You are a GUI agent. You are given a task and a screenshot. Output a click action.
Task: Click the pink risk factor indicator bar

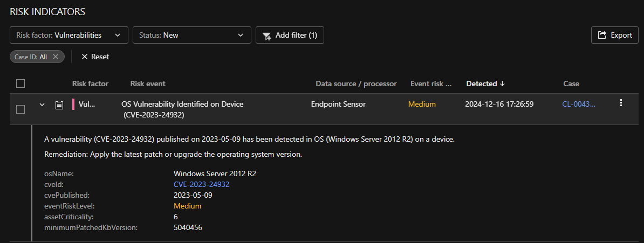click(x=73, y=104)
